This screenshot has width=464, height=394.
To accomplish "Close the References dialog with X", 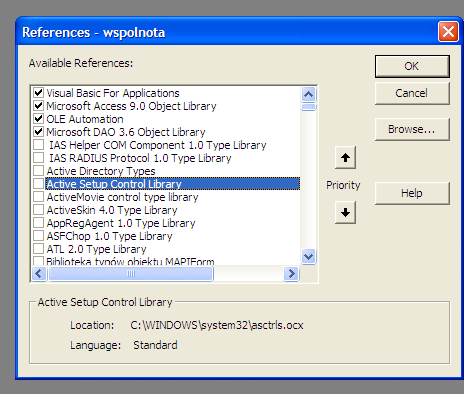I will point(448,32).
